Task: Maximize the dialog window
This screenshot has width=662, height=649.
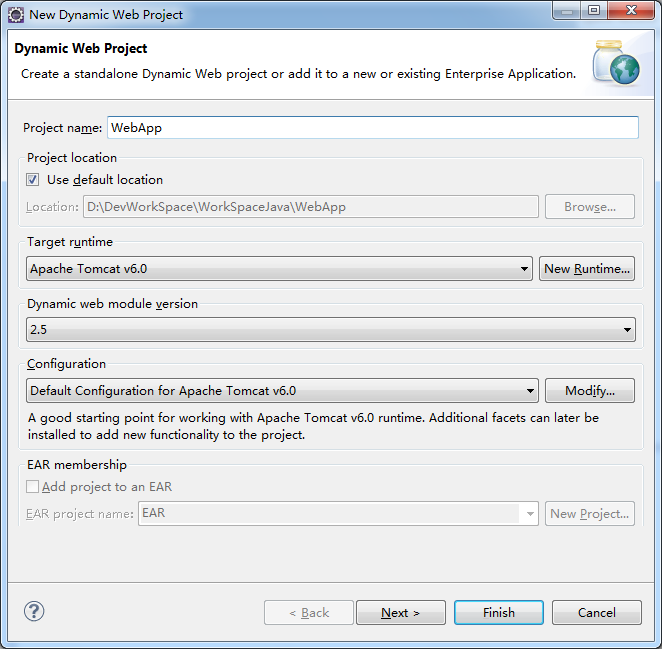Action: click(594, 11)
